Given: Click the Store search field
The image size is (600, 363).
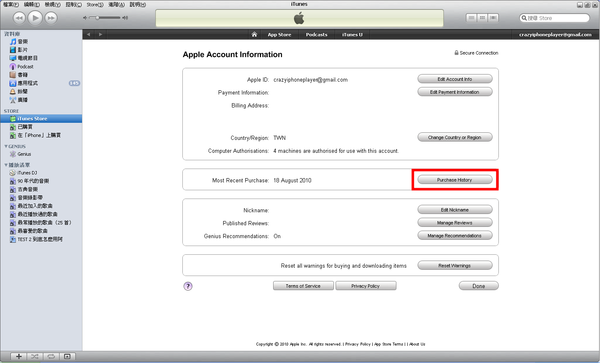Looking at the screenshot, I should (554, 18).
